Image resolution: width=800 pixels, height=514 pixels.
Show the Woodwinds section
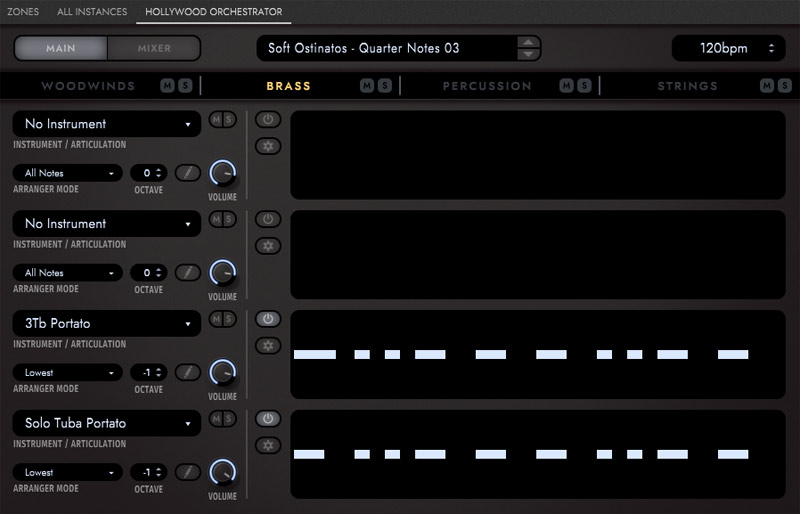tap(88, 86)
